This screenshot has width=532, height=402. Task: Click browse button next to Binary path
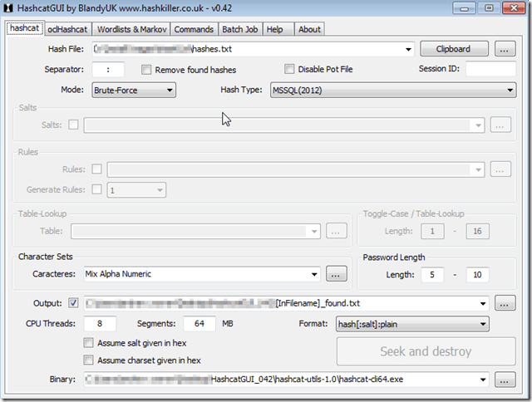click(x=504, y=380)
